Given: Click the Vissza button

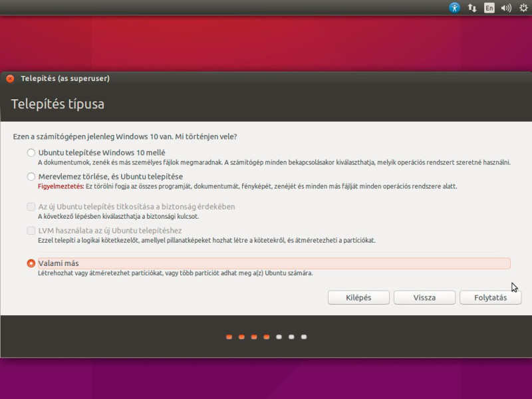Looking at the screenshot, I should (424, 297).
